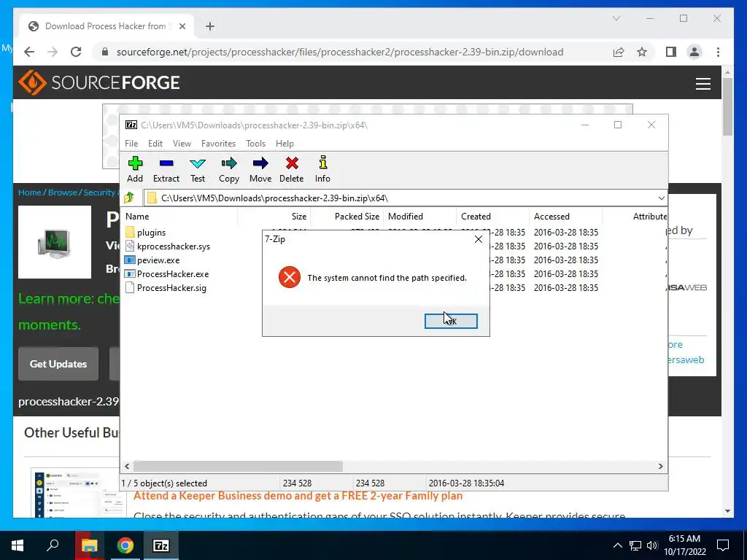Expand the 7-Zip address path dropdown
Viewport: 747px width, 560px height.
coord(661,198)
